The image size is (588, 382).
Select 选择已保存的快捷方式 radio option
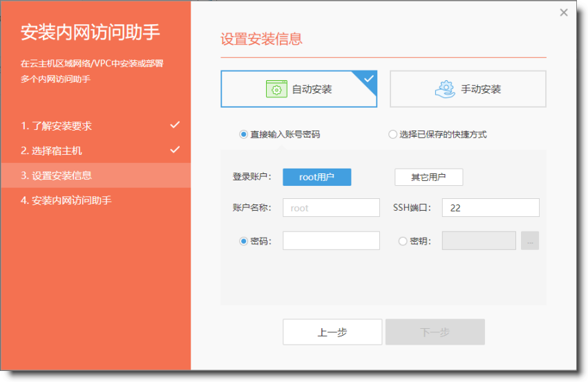392,135
